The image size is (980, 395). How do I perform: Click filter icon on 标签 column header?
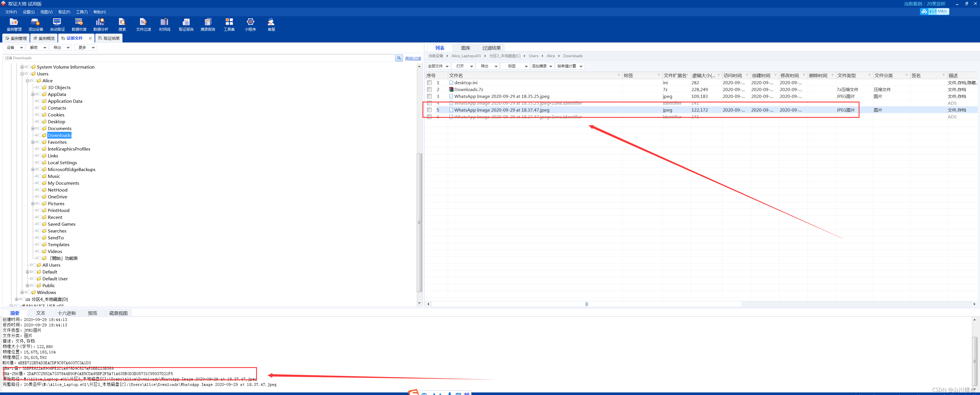click(659, 75)
